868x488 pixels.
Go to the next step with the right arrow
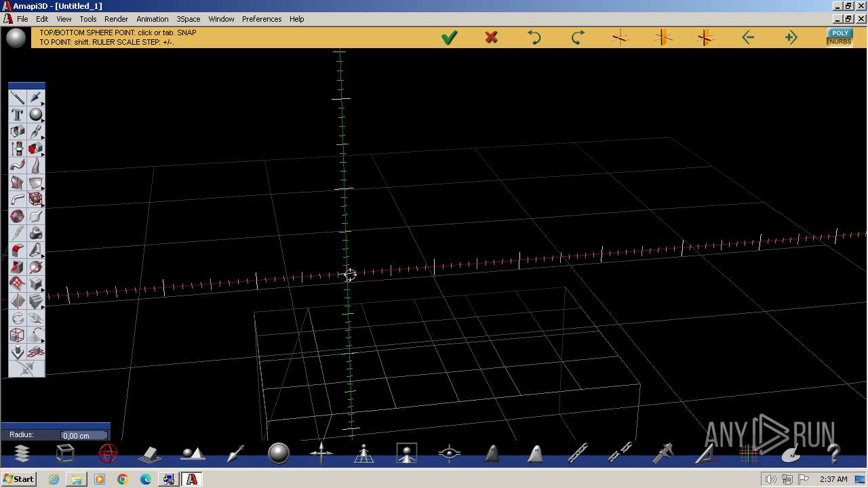[x=791, y=38]
